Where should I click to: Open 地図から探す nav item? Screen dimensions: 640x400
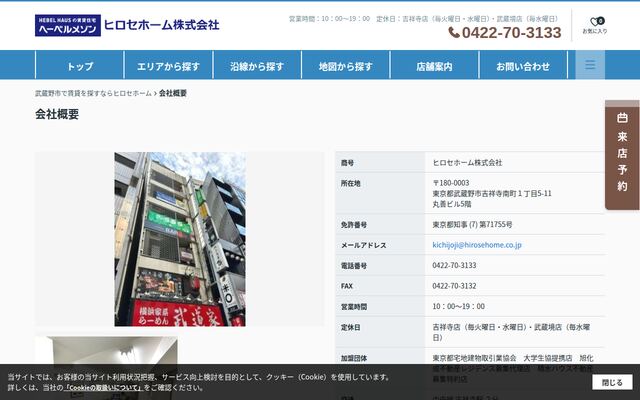point(346,65)
